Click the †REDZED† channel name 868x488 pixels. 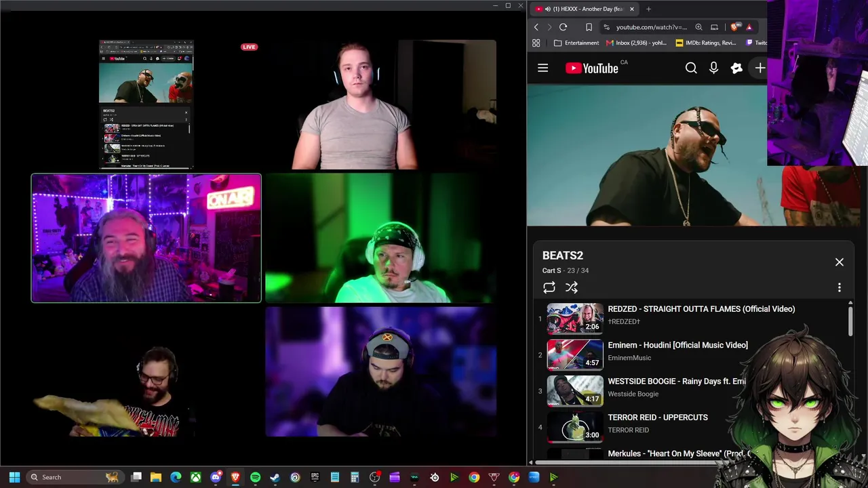(x=624, y=321)
